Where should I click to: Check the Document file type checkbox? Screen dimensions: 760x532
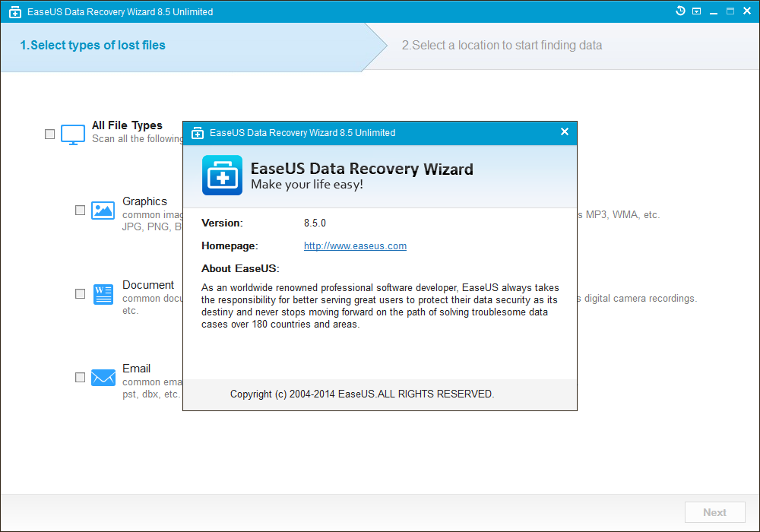pos(80,294)
